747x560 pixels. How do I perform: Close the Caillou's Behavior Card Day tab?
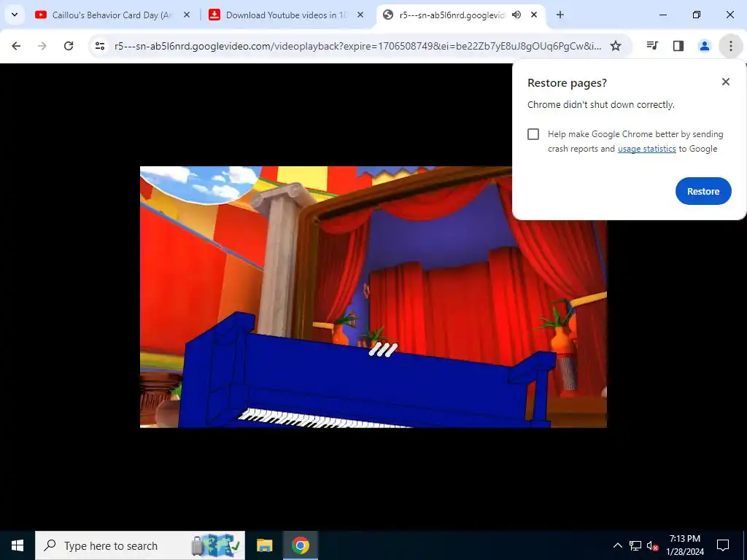point(187,15)
